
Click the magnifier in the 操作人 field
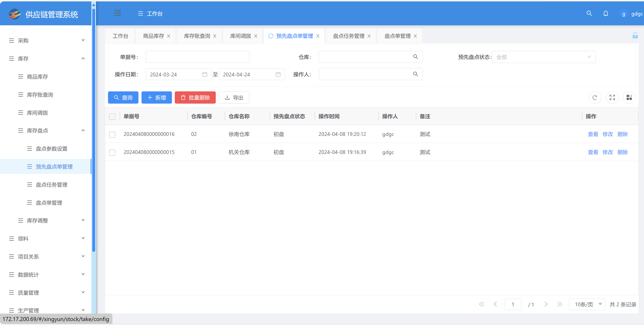click(415, 74)
